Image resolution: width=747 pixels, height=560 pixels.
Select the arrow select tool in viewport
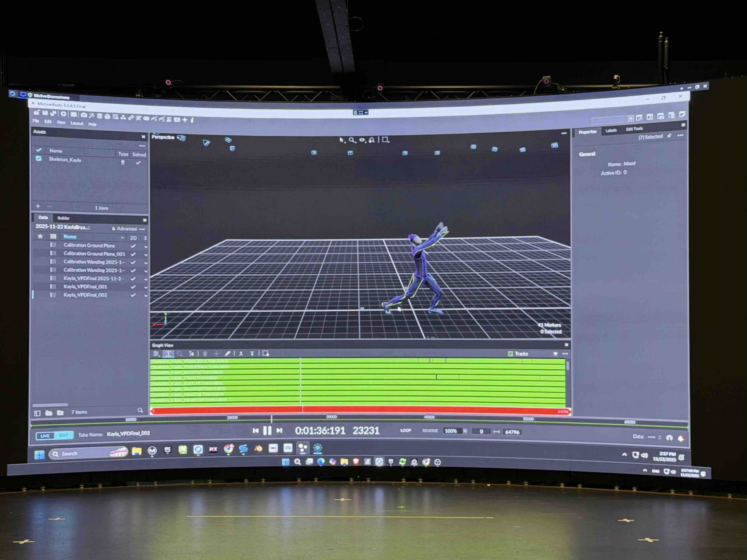(341, 140)
